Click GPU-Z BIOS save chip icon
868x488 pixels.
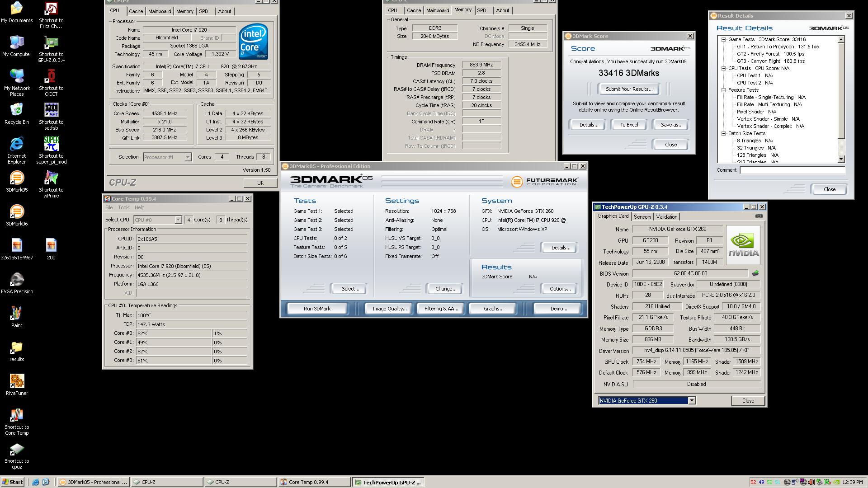point(755,273)
